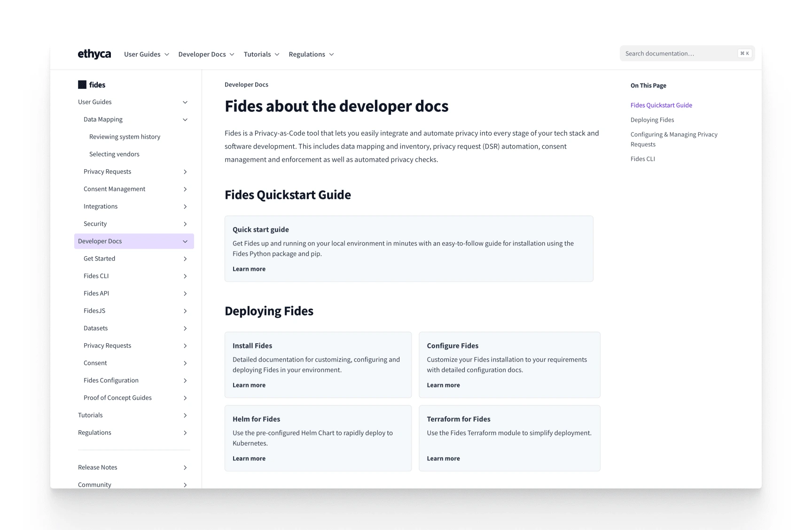The width and height of the screenshot is (812, 530).
Task: Click Learn more in Terraform for Fides card
Action: 443,459
